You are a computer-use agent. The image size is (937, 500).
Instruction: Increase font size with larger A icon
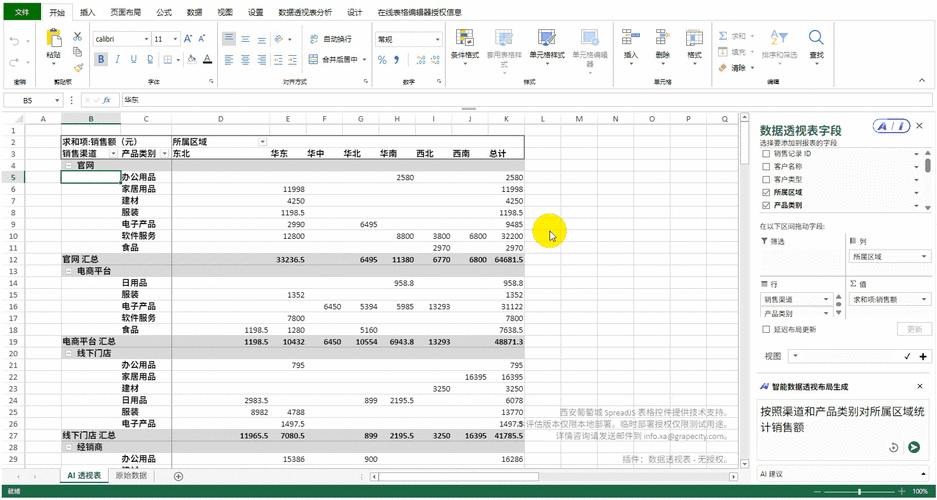click(x=188, y=39)
